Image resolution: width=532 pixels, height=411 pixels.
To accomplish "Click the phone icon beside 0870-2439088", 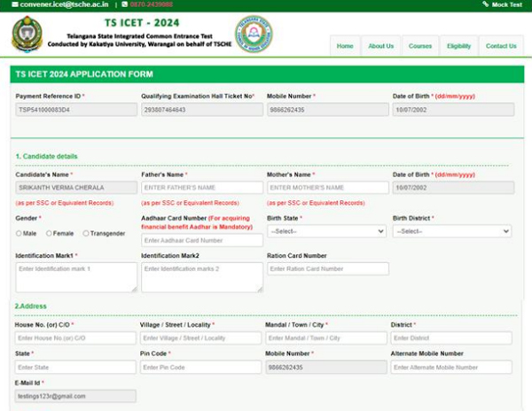I will 125,4.
